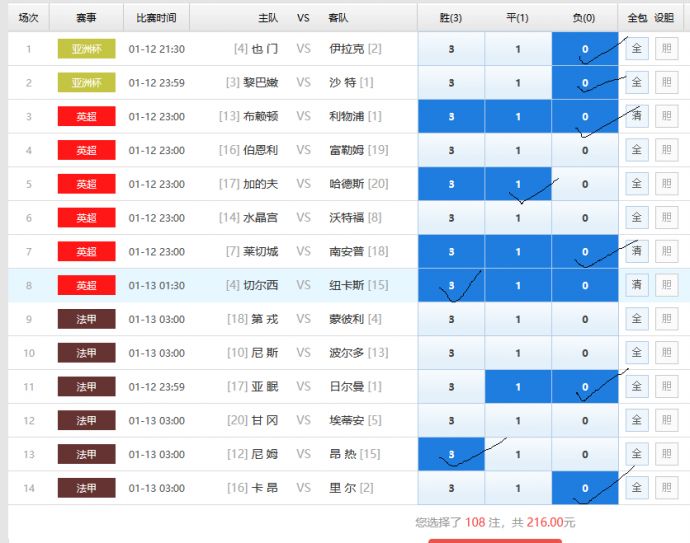Click the 全包 column header
Viewport: 690px width, 543px height.
click(637, 18)
